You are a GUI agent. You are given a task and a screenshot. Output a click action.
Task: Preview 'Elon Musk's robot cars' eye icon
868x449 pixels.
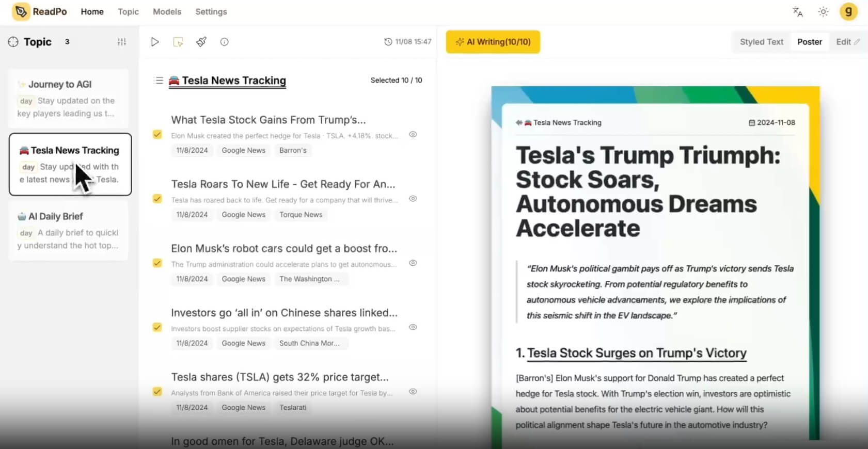413,263
